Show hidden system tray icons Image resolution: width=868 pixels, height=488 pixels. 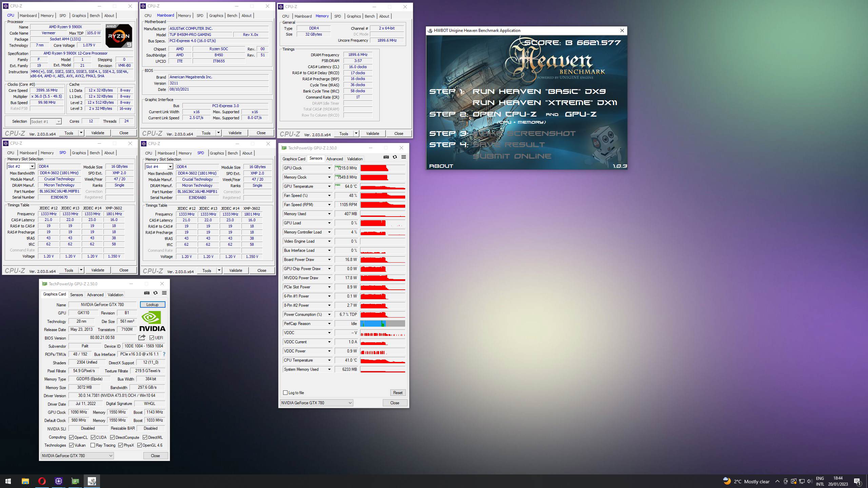(x=777, y=481)
